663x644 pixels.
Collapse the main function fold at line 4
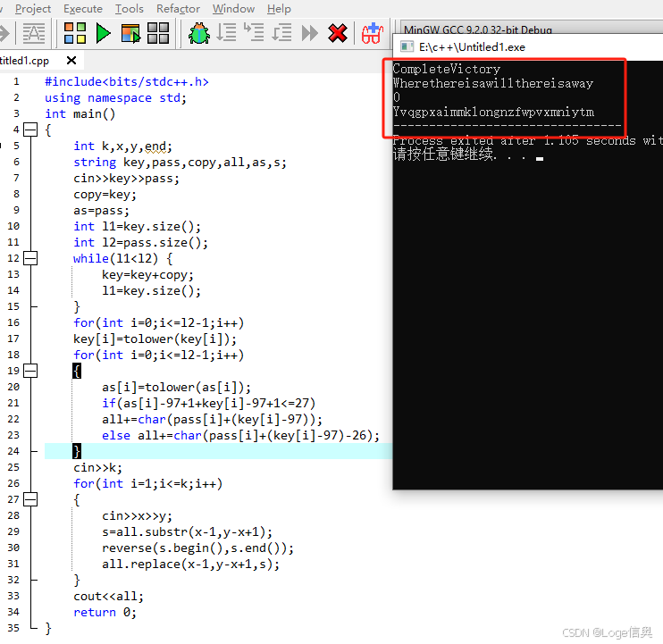point(30,130)
